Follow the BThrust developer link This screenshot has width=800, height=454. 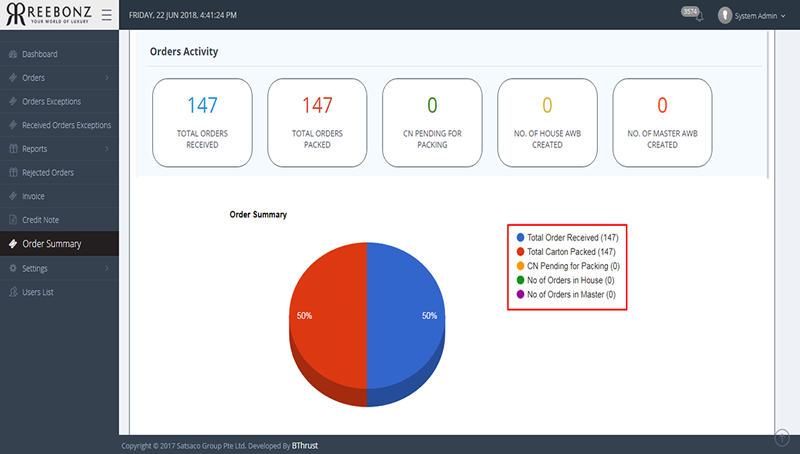tap(305, 446)
